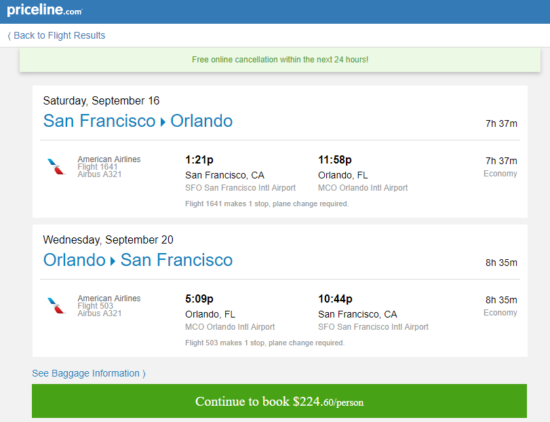Click the back chevron before Flight Results
The image size is (550, 422).
coord(9,35)
